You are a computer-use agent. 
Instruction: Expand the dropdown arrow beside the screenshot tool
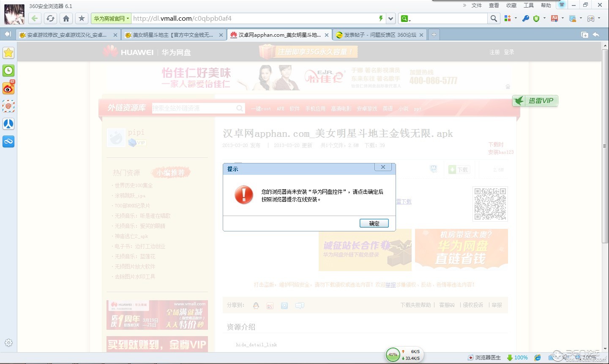click(581, 19)
